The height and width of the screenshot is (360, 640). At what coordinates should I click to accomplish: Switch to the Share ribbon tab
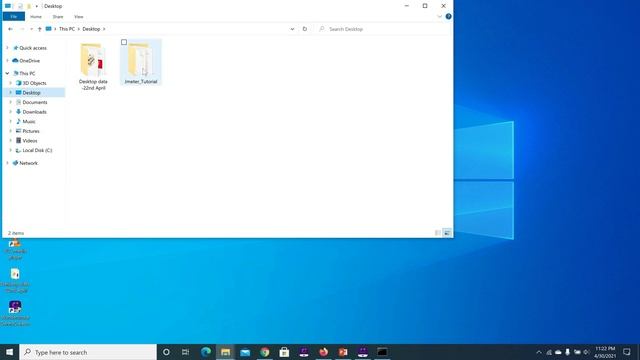58,17
